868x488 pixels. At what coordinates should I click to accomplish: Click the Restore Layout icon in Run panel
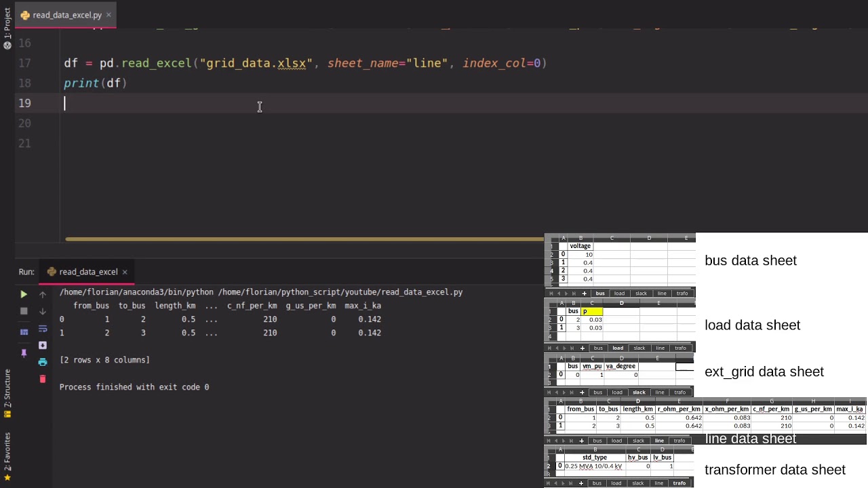24,332
